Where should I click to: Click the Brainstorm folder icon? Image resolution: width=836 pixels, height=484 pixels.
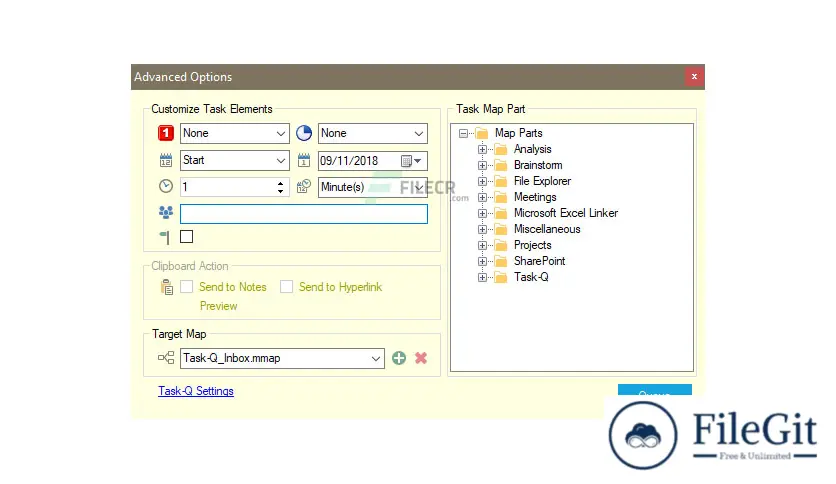tap(501, 165)
